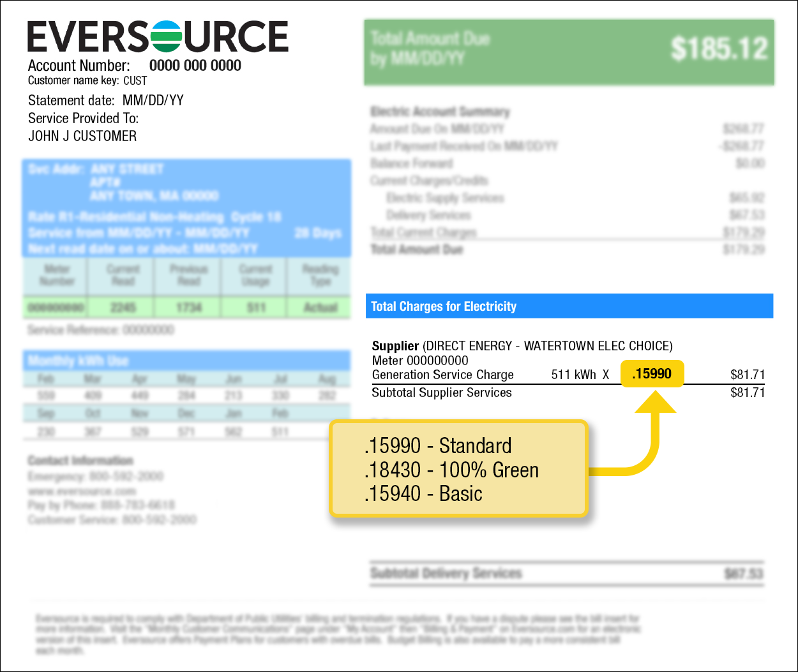798x672 pixels.
Task: Select the account number 0000 000 0000
Action: pos(195,66)
